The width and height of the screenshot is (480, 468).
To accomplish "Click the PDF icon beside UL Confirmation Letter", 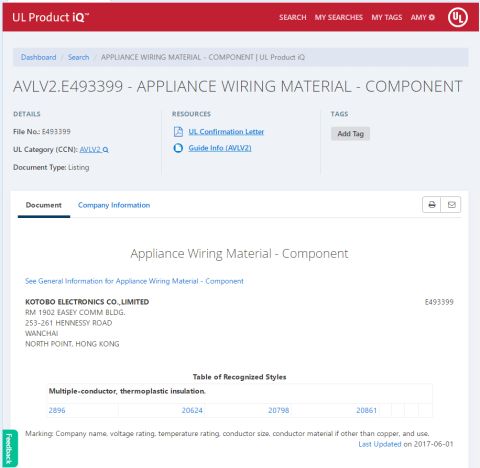I will click(178, 132).
